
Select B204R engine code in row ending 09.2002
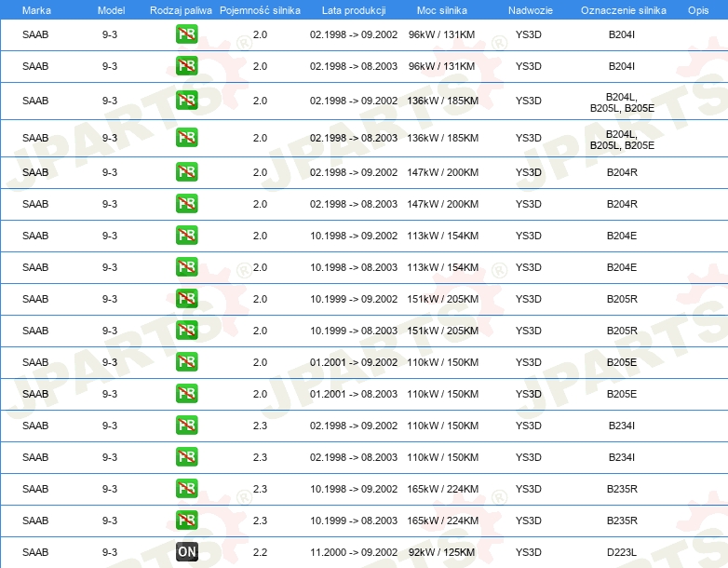(622, 172)
